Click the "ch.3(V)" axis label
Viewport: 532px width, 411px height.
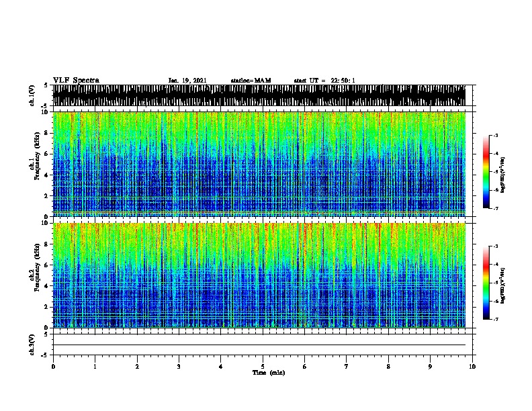pos(32,345)
